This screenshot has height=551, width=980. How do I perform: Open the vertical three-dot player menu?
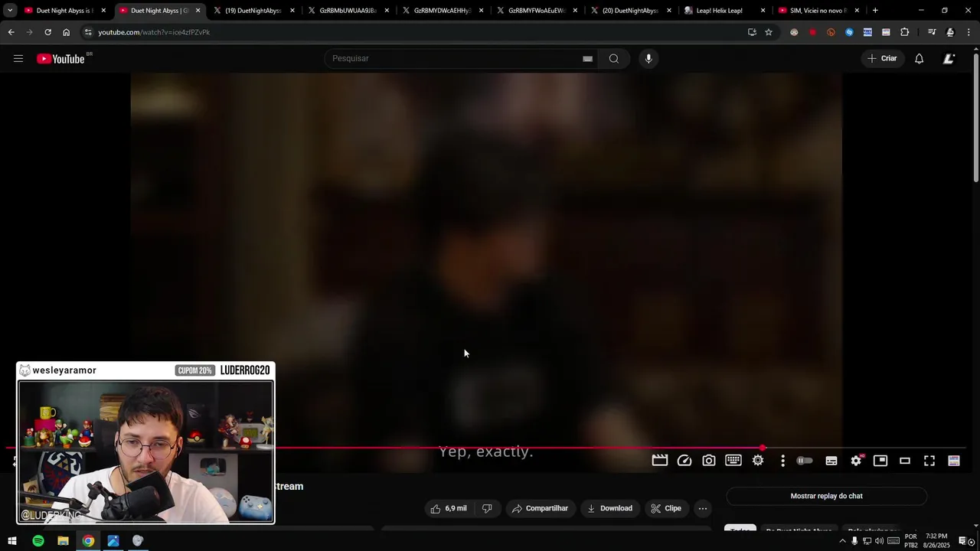[782, 461]
